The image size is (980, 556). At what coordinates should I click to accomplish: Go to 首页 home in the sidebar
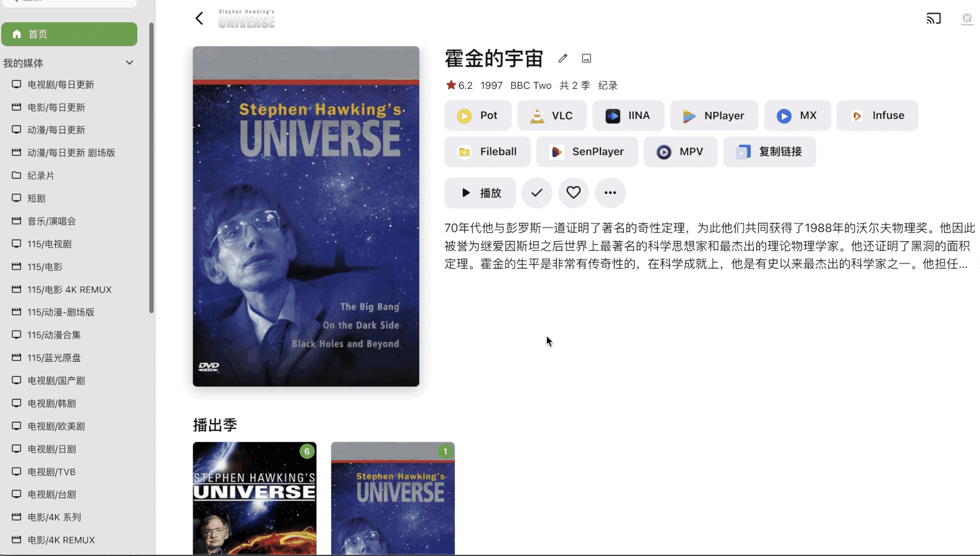click(69, 34)
